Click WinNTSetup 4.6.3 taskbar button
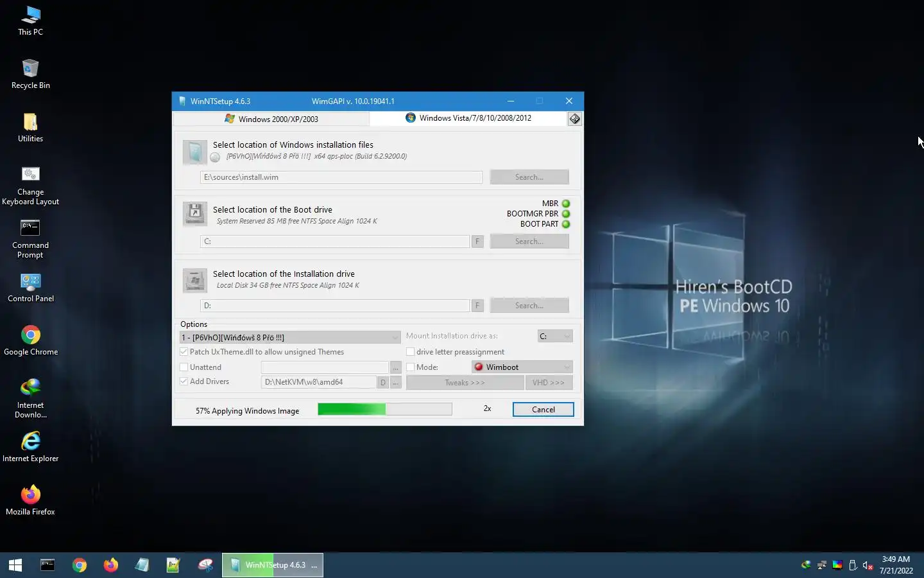 pyautogui.click(x=273, y=565)
